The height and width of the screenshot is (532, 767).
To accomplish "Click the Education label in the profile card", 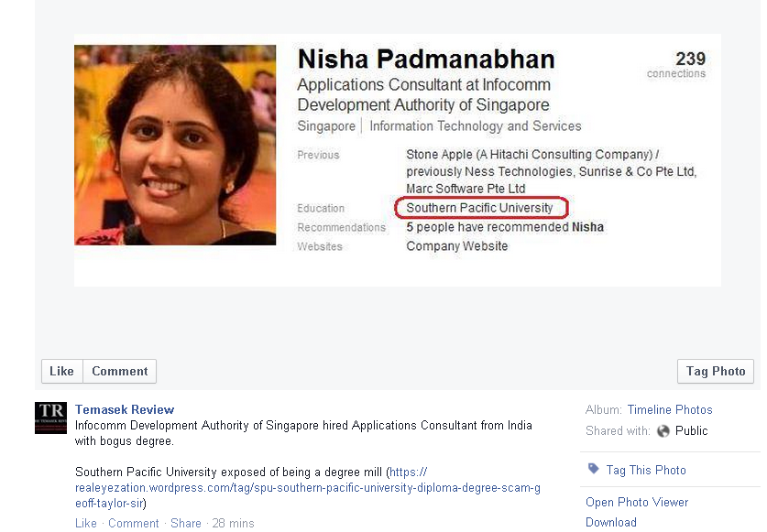I will [x=321, y=208].
